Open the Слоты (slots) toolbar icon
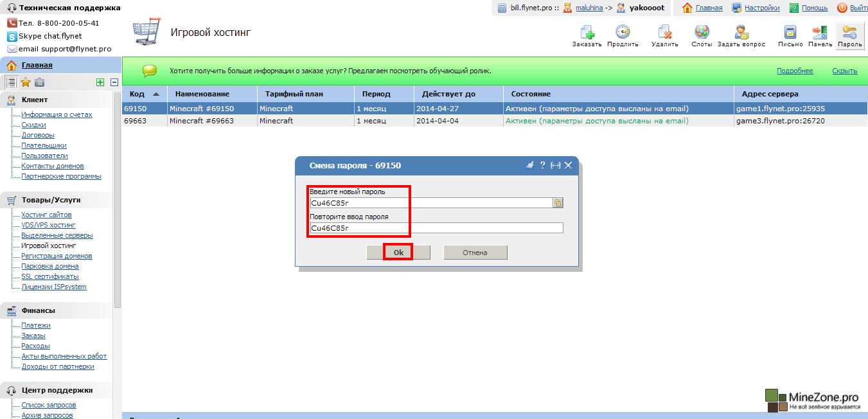 coord(702,32)
